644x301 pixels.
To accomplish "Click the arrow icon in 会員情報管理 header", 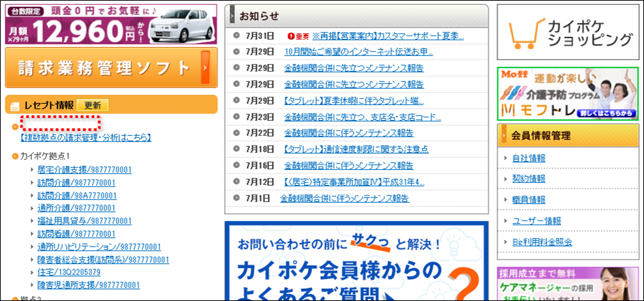I will click(503, 135).
